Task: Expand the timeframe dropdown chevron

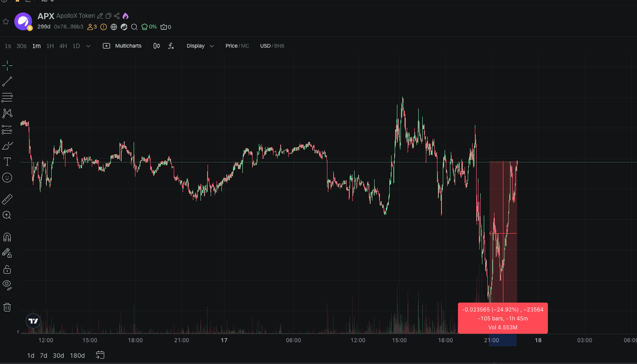Action: point(88,46)
